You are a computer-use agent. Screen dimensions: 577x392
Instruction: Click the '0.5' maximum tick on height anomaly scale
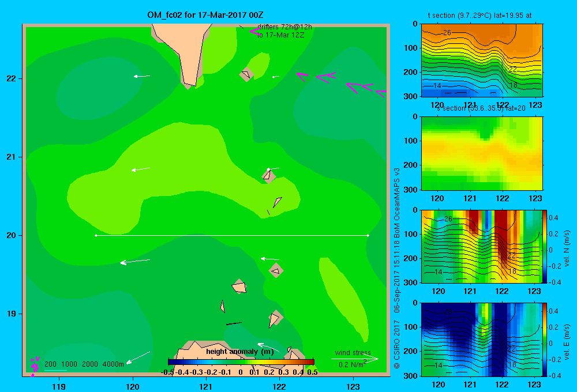point(312,372)
